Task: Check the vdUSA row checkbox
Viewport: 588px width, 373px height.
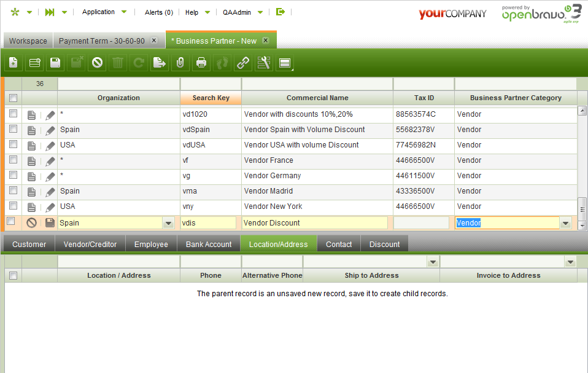Action: pyautogui.click(x=13, y=144)
